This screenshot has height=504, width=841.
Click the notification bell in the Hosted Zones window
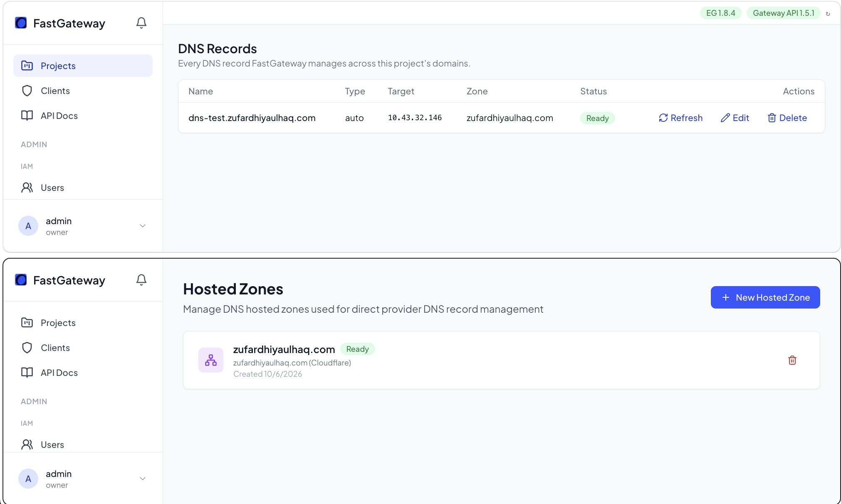coord(141,280)
